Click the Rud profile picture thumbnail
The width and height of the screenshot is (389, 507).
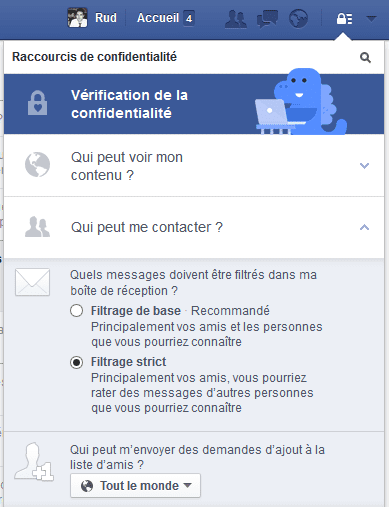(x=77, y=18)
